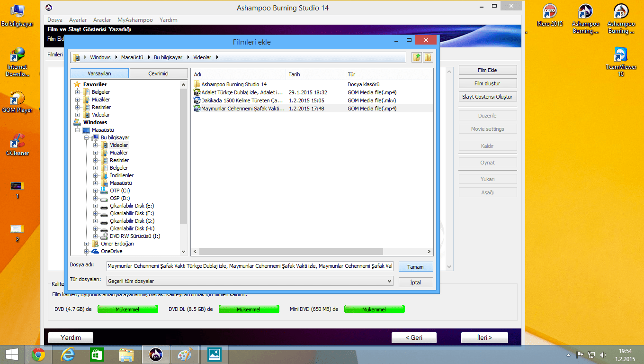The height and width of the screenshot is (364, 644).
Task: Open the TeamViewer 10 desktop shortcut
Action: pyautogui.click(x=621, y=62)
